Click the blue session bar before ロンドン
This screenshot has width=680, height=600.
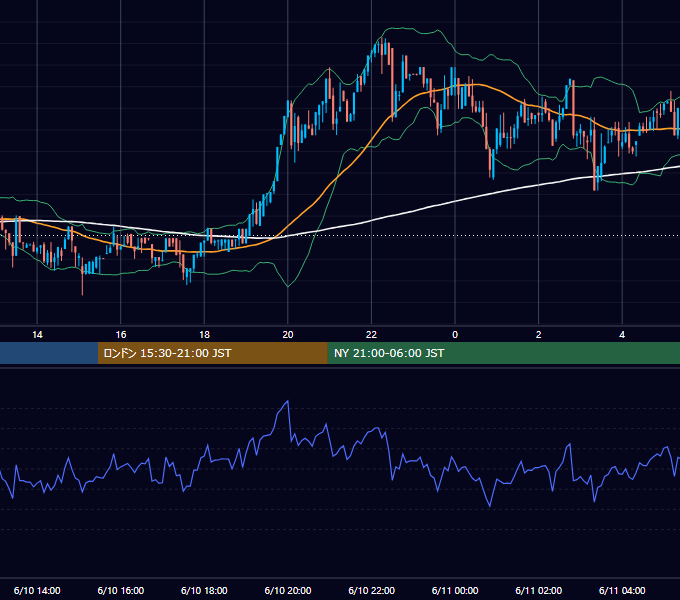49,353
